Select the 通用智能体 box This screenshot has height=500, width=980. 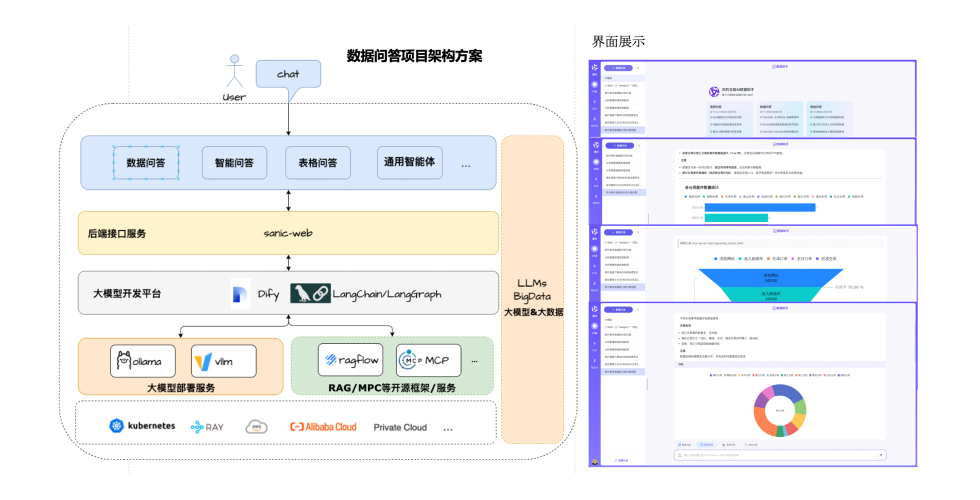coord(409,162)
